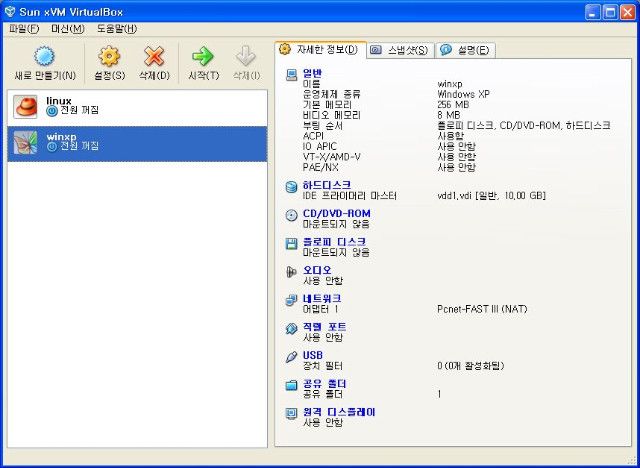Open the Shared Folders (공유 폴더) heading link

pyautogui.click(x=324, y=384)
